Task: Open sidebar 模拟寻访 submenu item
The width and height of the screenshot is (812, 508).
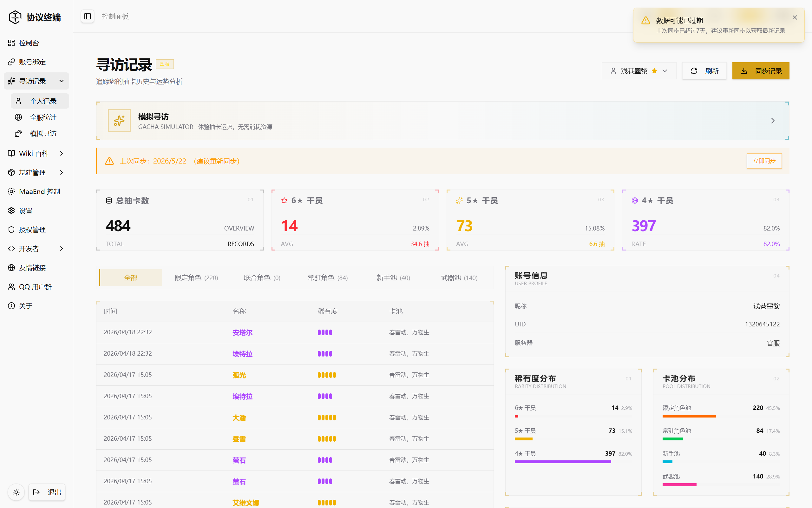Action: click(x=40, y=133)
